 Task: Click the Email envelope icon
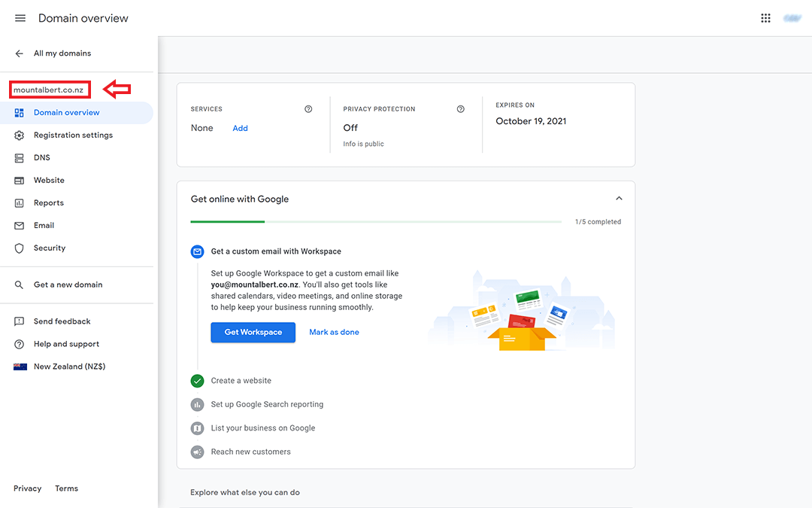[x=19, y=226]
